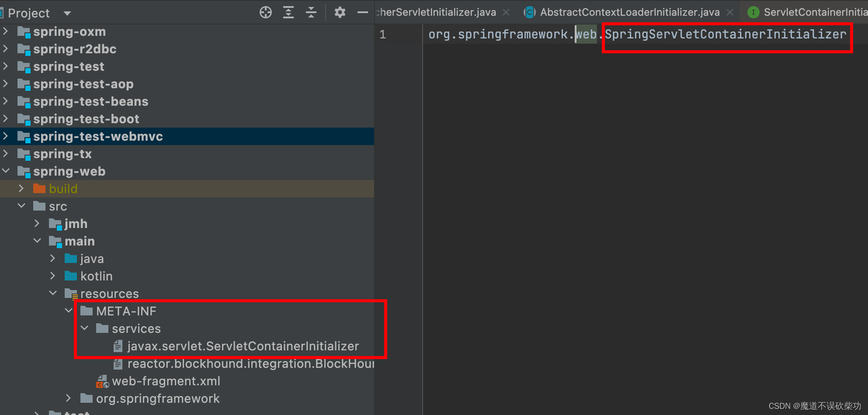Screen dimensions: 868x415
Task: Select the spring-test-boot module row
Action: coord(187,119)
